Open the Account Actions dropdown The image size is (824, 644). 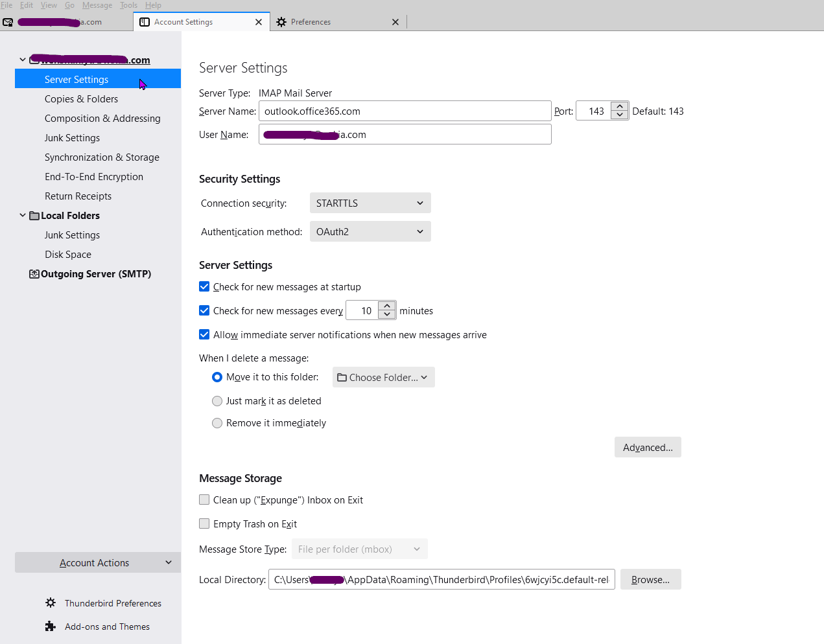pos(98,562)
